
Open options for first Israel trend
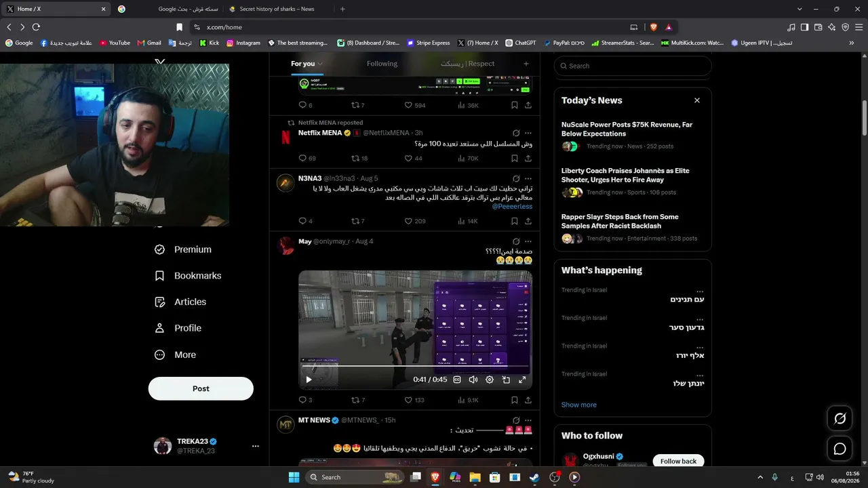pyautogui.click(x=700, y=291)
